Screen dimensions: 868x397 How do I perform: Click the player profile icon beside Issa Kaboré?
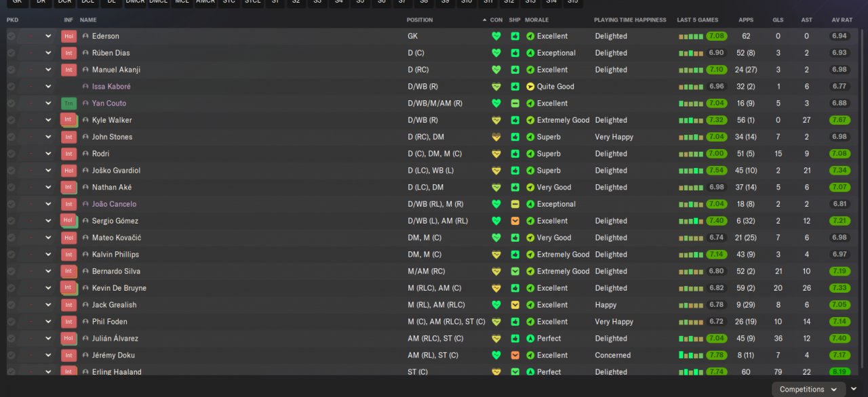coord(85,87)
